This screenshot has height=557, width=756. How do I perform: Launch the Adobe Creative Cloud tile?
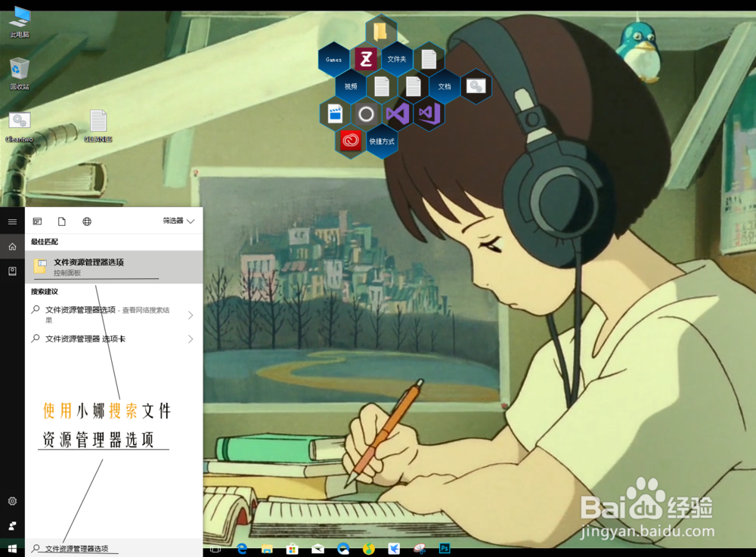tap(351, 141)
